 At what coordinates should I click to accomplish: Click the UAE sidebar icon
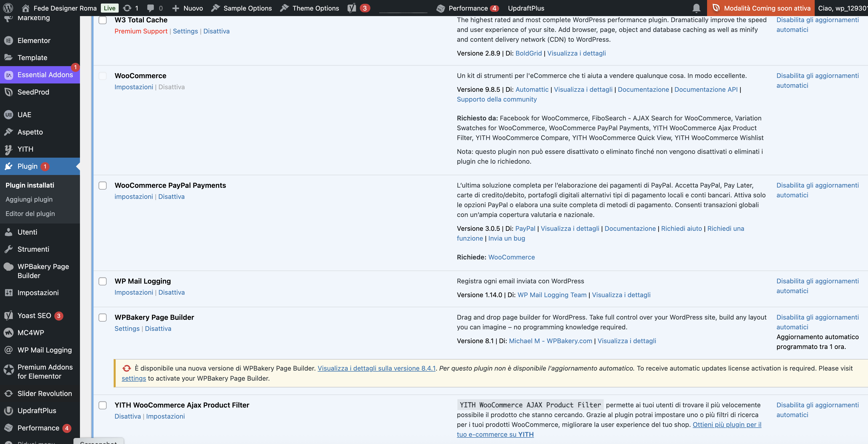[9, 115]
